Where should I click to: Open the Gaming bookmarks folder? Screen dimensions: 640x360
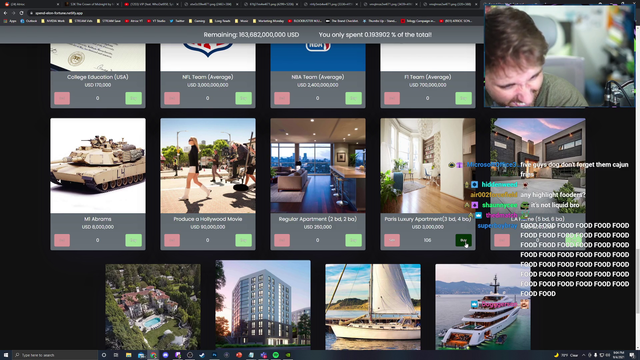tap(197, 21)
